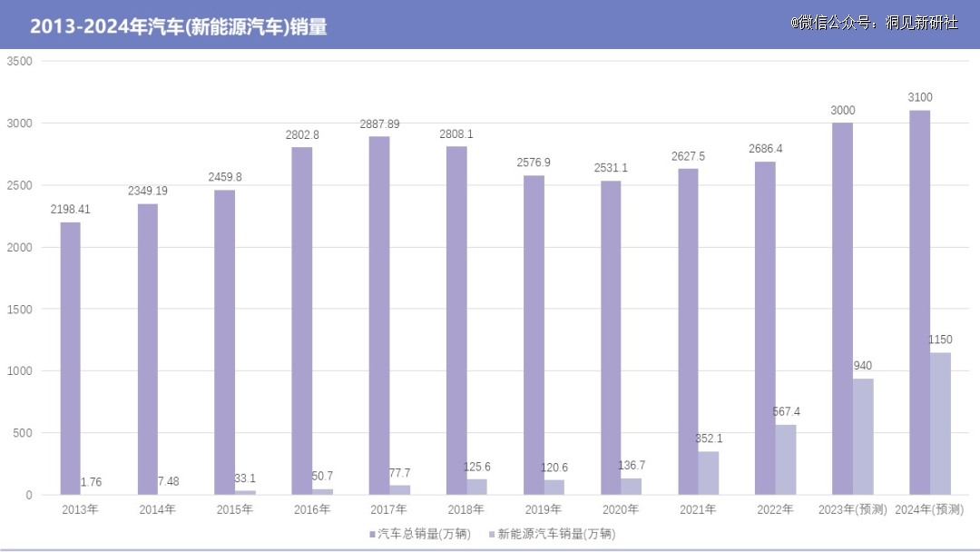The image size is (980, 552).
Task: Click the 新能源汽车销量(万辆) legend text
Action: (556, 535)
